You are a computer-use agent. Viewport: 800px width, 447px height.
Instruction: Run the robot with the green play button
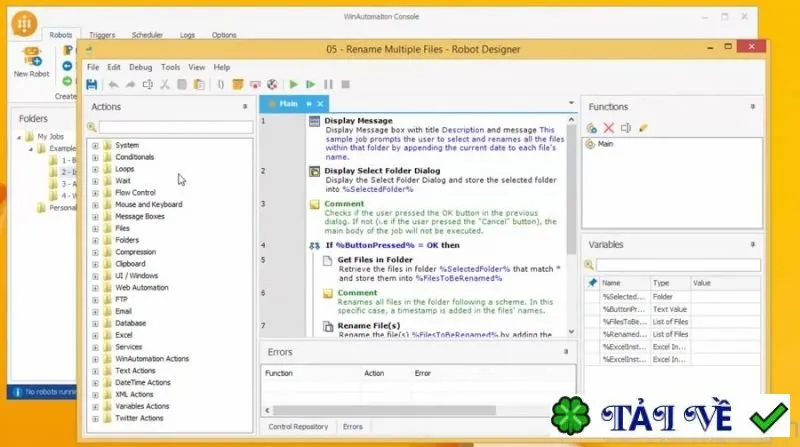(x=293, y=84)
